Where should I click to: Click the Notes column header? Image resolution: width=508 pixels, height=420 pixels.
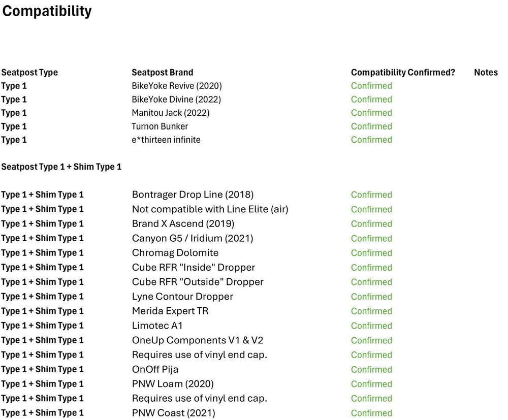pos(486,72)
